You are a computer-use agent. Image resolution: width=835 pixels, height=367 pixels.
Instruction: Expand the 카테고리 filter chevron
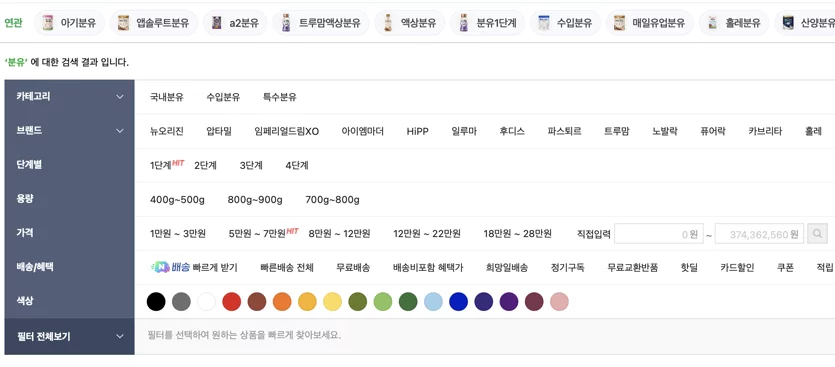(x=120, y=97)
